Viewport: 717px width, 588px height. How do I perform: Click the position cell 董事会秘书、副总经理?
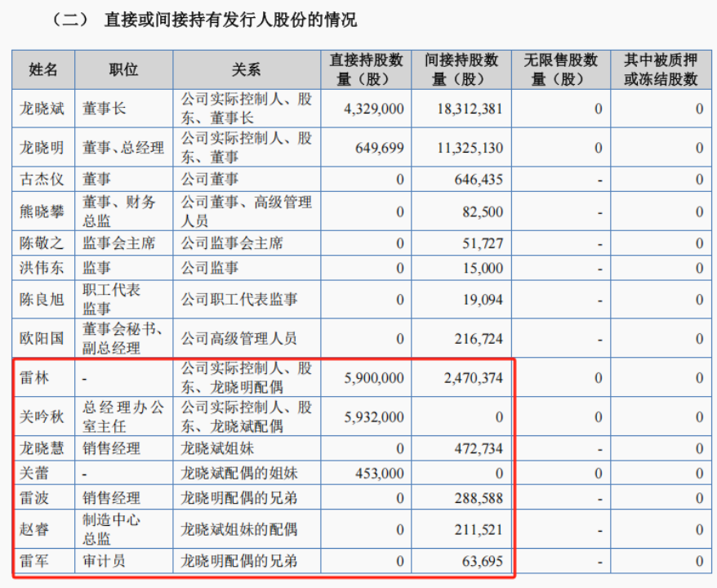coord(123,338)
